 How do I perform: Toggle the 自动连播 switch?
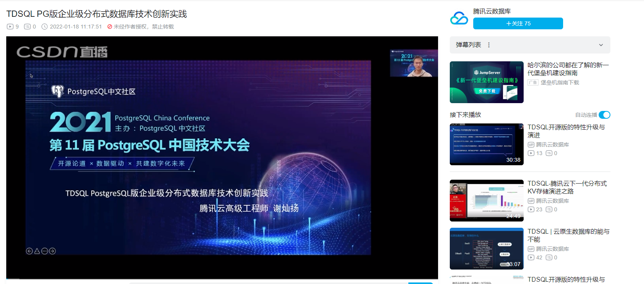point(604,115)
